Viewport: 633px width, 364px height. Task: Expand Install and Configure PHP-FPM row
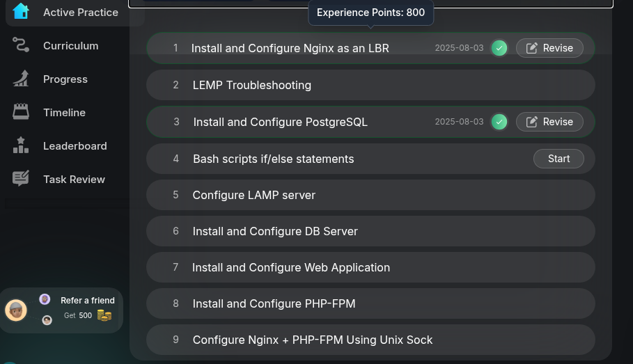[370, 303]
